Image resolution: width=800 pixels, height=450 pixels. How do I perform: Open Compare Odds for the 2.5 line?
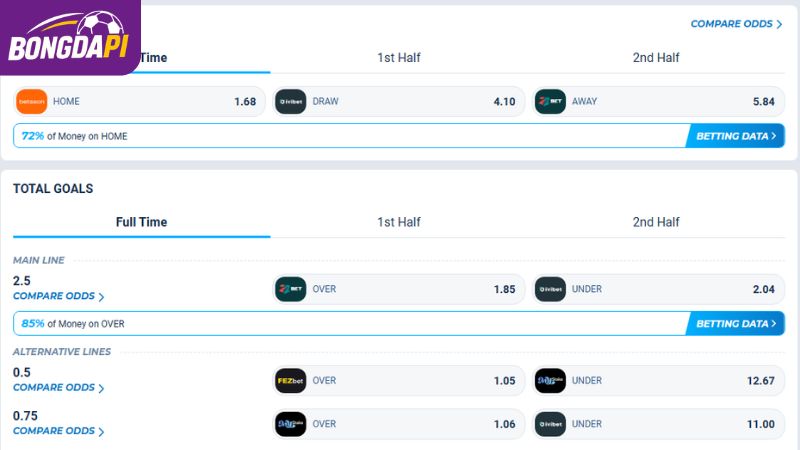tap(59, 296)
